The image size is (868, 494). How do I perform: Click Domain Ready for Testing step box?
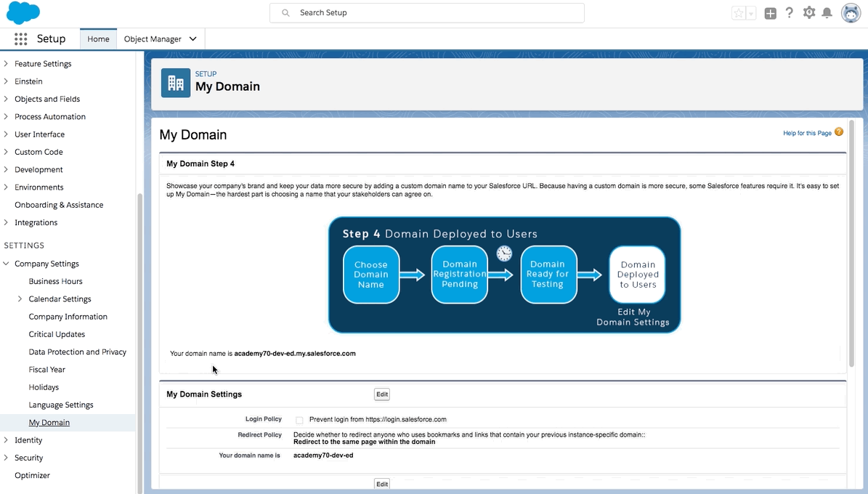pyautogui.click(x=548, y=275)
